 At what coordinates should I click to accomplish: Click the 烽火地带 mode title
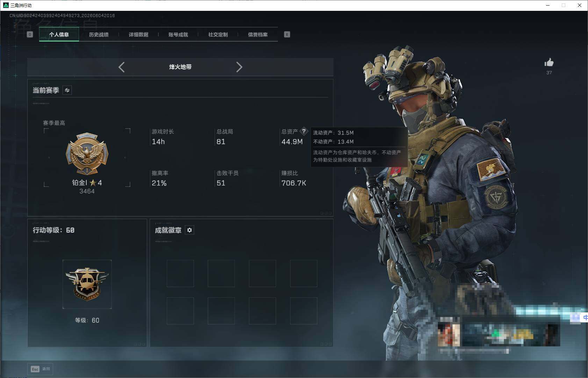click(180, 67)
